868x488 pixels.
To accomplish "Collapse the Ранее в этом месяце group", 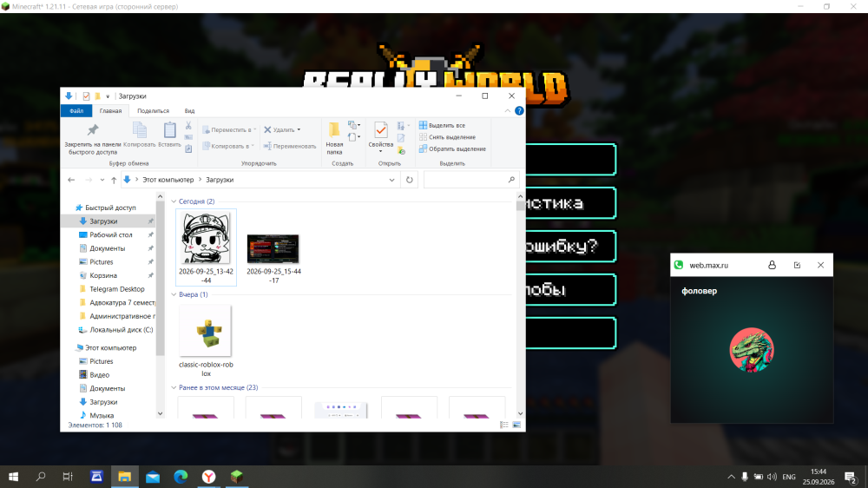I will 174,388.
